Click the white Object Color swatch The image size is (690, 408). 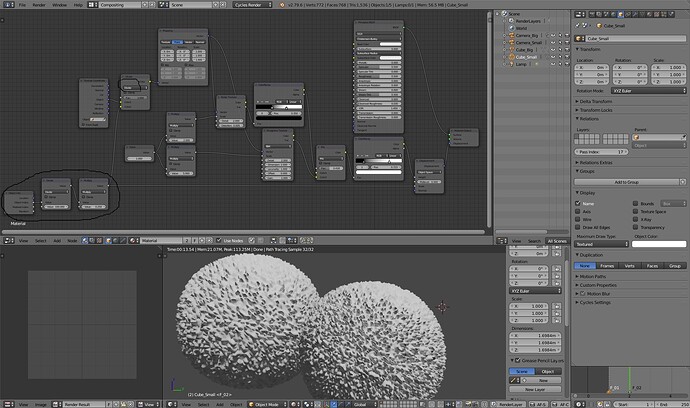point(659,244)
